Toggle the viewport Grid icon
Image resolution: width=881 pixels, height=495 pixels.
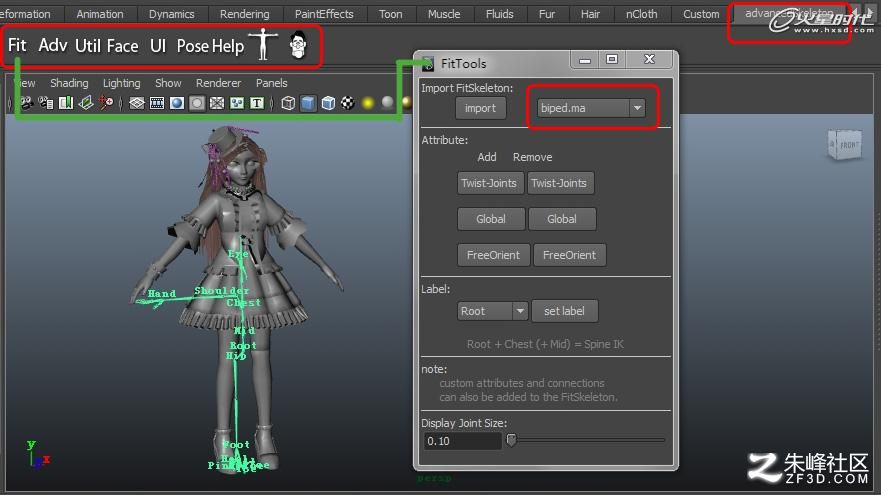click(137, 103)
